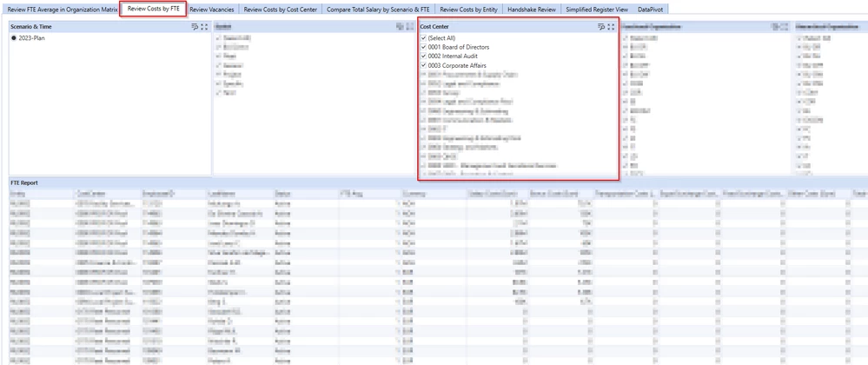Open Review Costs by Cost Center tab
This screenshot has height=365, width=868.
pyautogui.click(x=280, y=10)
